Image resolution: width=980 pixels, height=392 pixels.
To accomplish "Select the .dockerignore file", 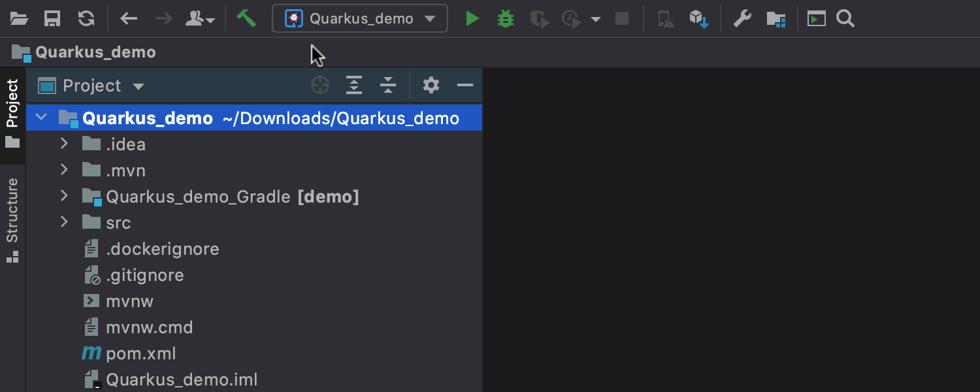I will point(254,249).
